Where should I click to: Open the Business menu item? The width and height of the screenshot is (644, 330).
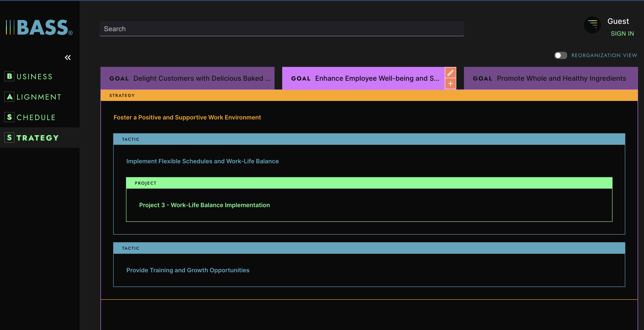(35, 77)
